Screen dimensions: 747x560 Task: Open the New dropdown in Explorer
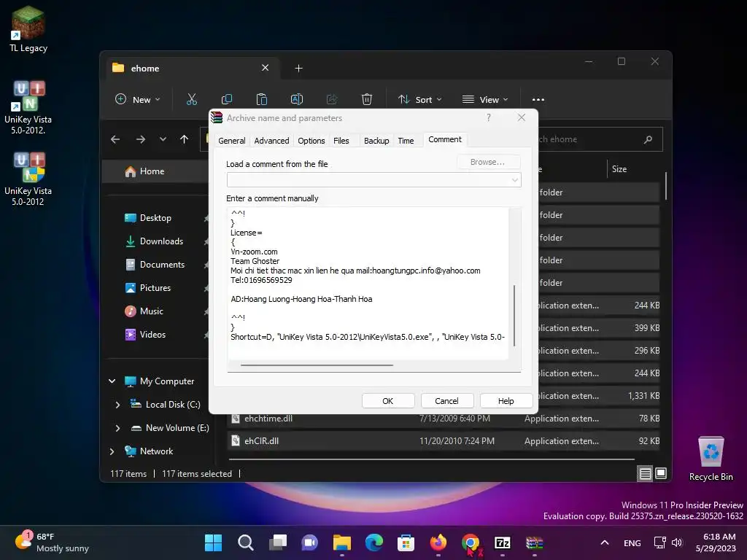[x=138, y=99]
